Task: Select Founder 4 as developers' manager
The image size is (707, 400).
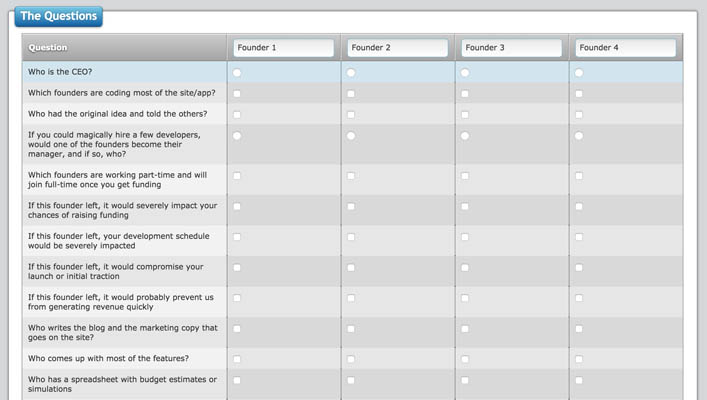Action: tap(579, 136)
